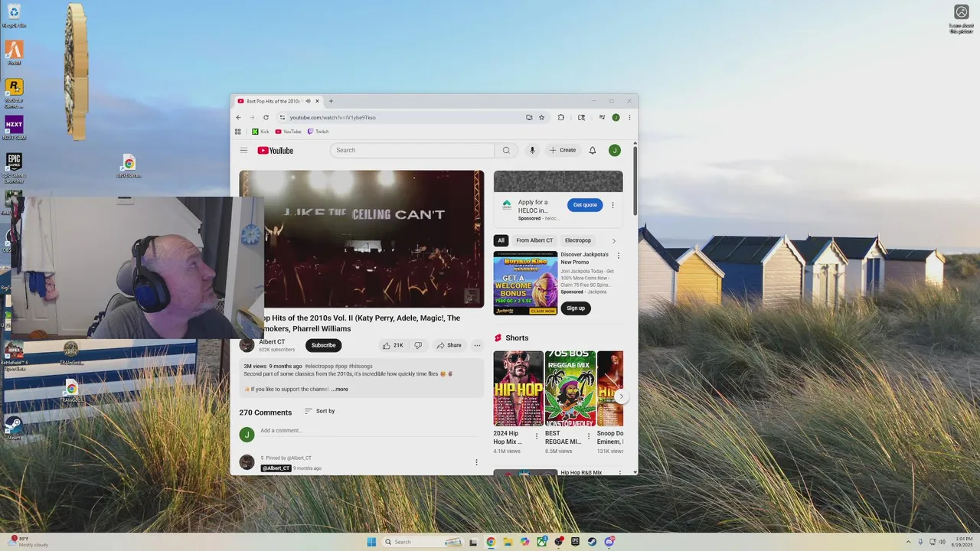
Task: Select NZXT CAM desktop shortcut
Action: click(x=14, y=129)
